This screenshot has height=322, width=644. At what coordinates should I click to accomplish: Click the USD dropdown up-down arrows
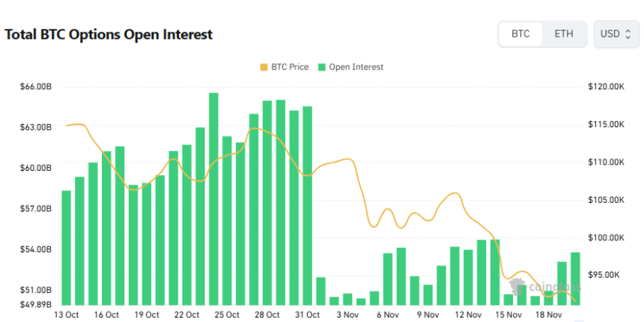click(626, 34)
